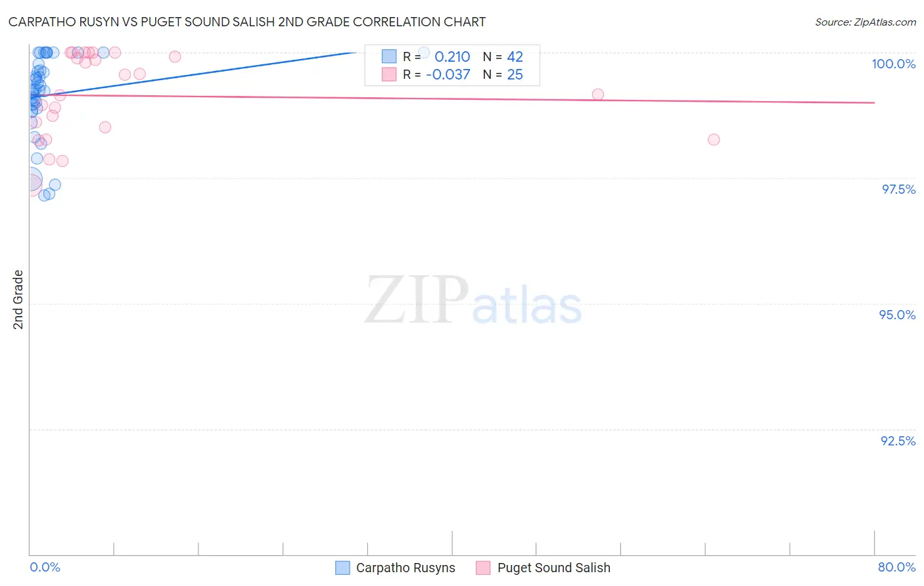This screenshot has width=924, height=586.
Task: Select the Puget Sound Salish legend label
Action: tap(554, 568)
